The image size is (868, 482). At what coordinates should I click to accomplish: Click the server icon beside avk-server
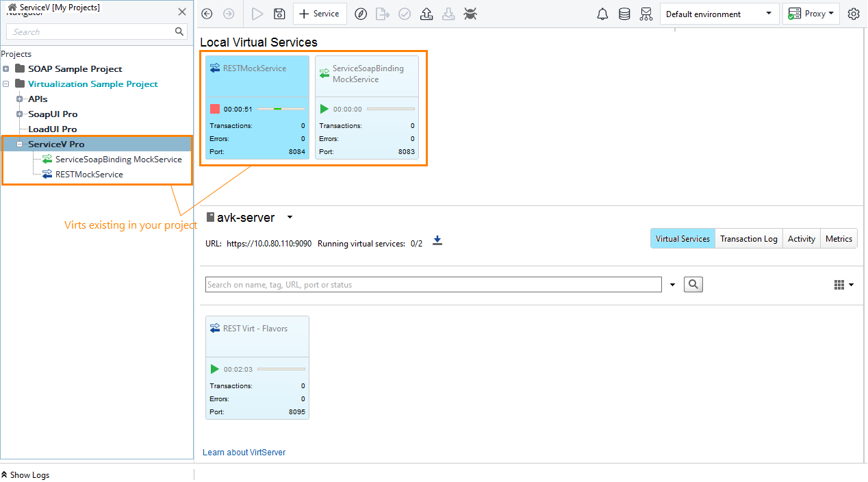pos(210,218)
